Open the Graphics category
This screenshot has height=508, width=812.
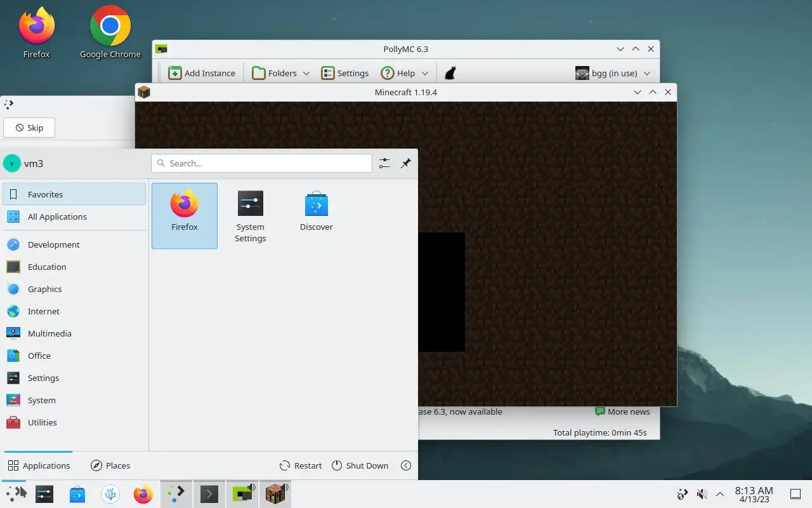74,289
